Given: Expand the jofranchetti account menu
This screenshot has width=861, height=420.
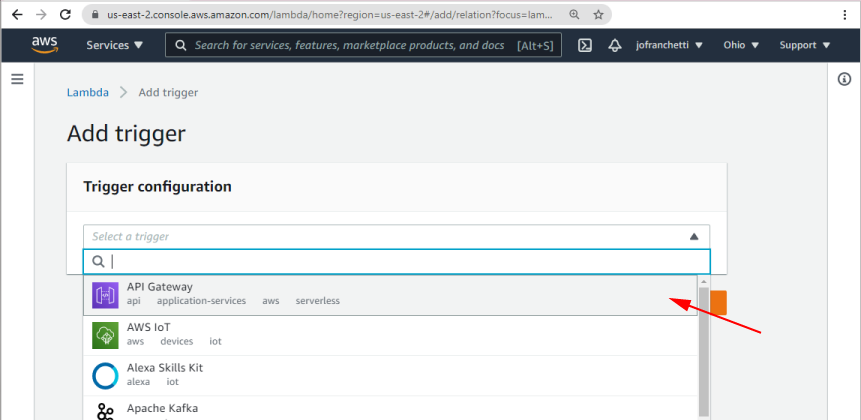Looking at the screenshot, I should [669, 45].
